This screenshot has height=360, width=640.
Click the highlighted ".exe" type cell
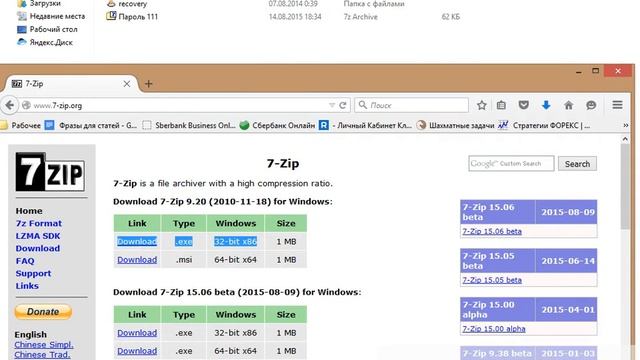click(184, 242)
